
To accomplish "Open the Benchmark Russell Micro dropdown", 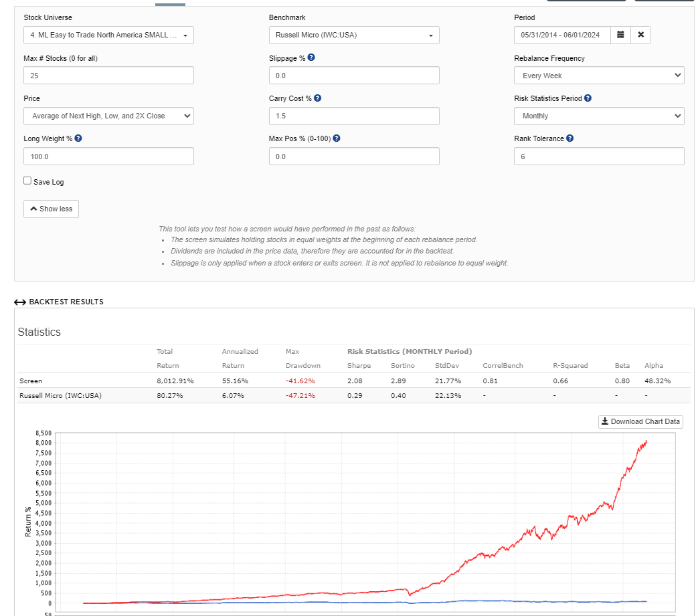I will [354, 35].
